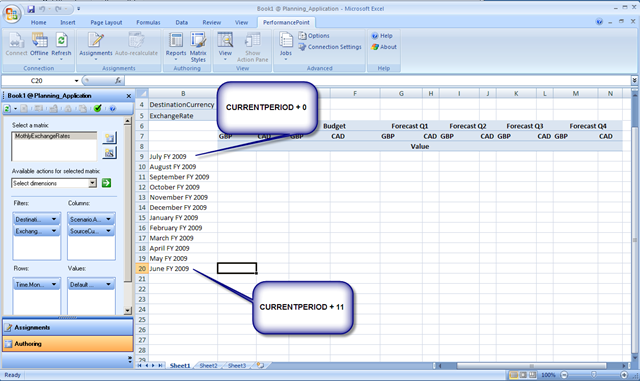Switch to the Insert ribbon tab
The width and height of the screenshot is (640, 381).
click(68, 22)
